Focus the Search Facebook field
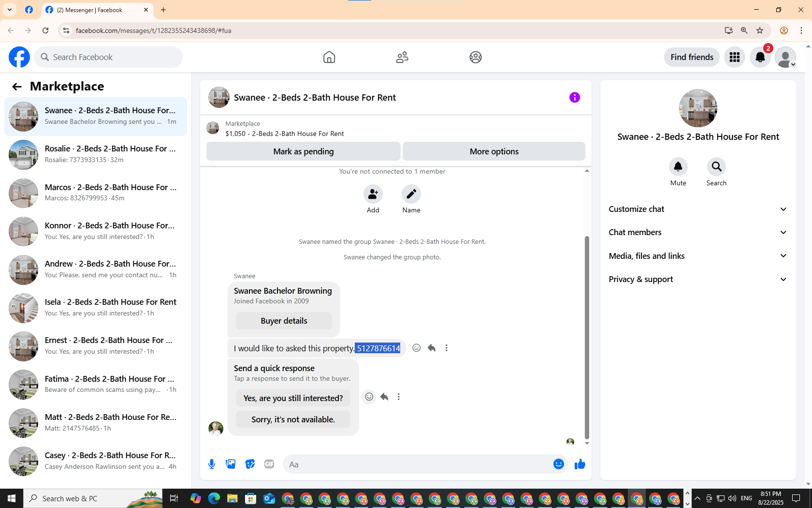The width and height of the screenshot is (812, 508). [108, 57]
